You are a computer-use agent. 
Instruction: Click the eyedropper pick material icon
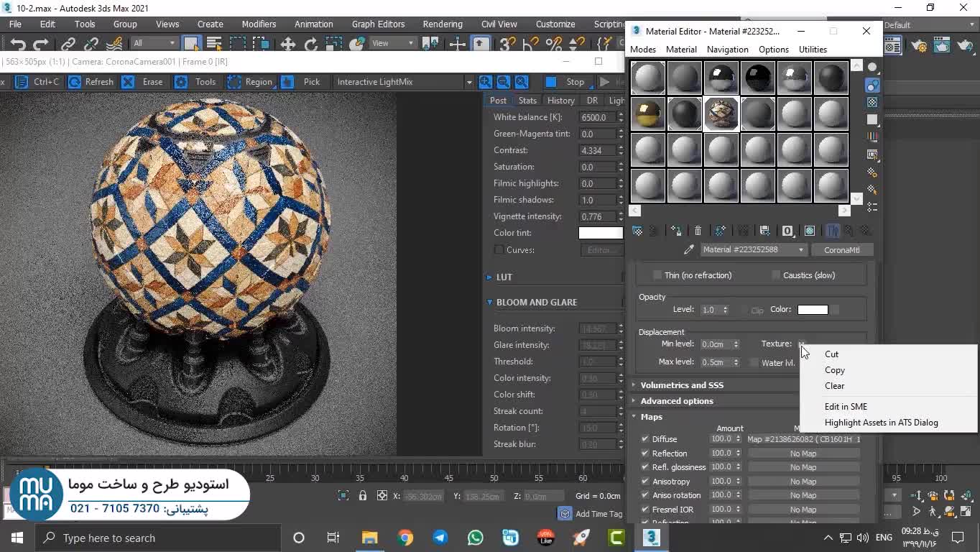pyautogui.click(x=688, y=249)
